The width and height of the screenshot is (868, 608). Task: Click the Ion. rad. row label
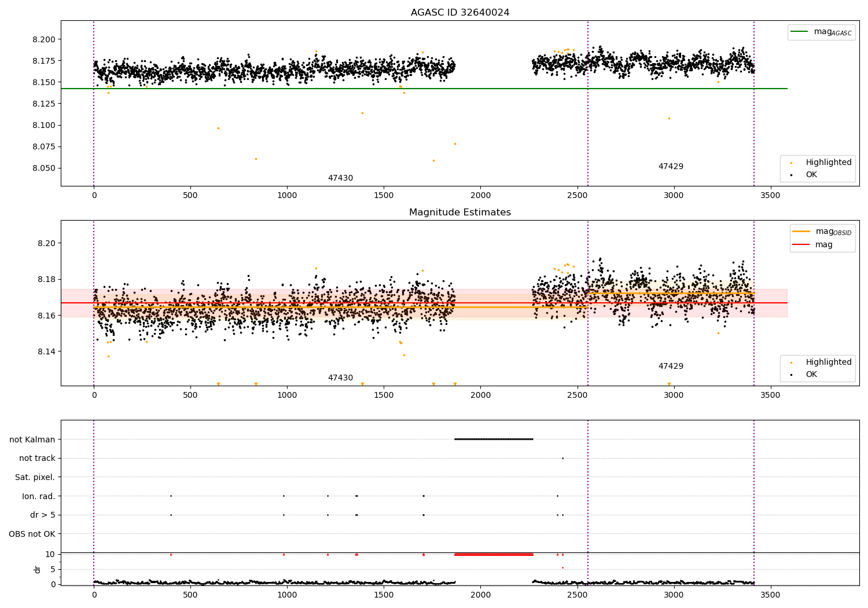point(39,496)
